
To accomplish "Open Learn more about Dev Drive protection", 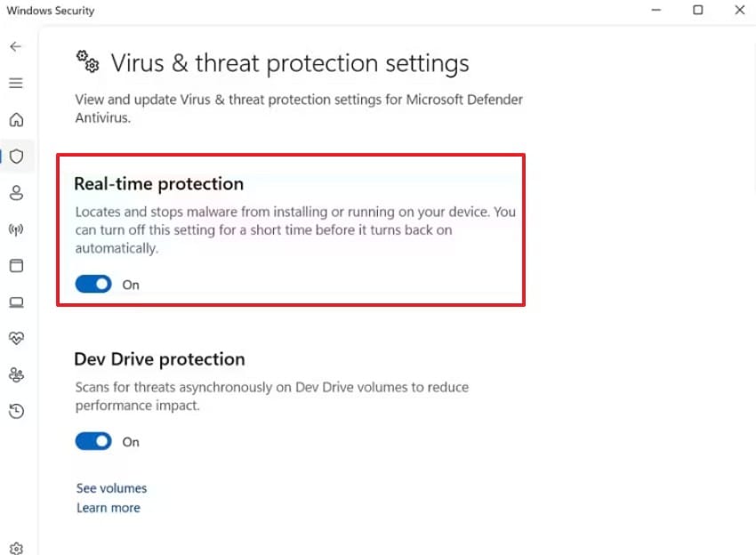I will 108,507.
